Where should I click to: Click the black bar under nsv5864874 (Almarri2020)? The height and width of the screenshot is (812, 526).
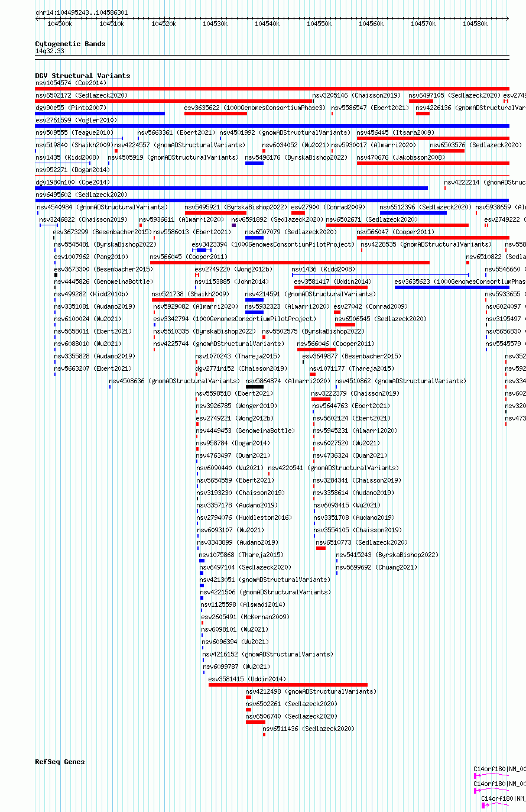click(255, 387)
